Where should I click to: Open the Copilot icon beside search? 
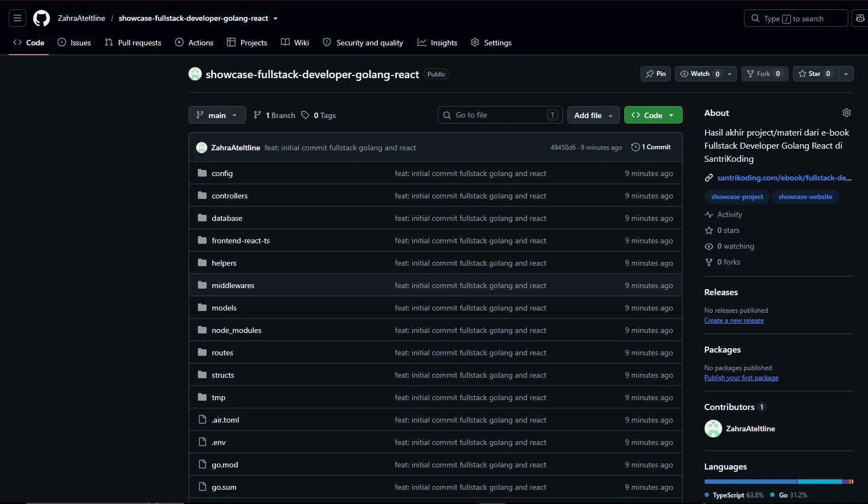(x=860, y=18)
